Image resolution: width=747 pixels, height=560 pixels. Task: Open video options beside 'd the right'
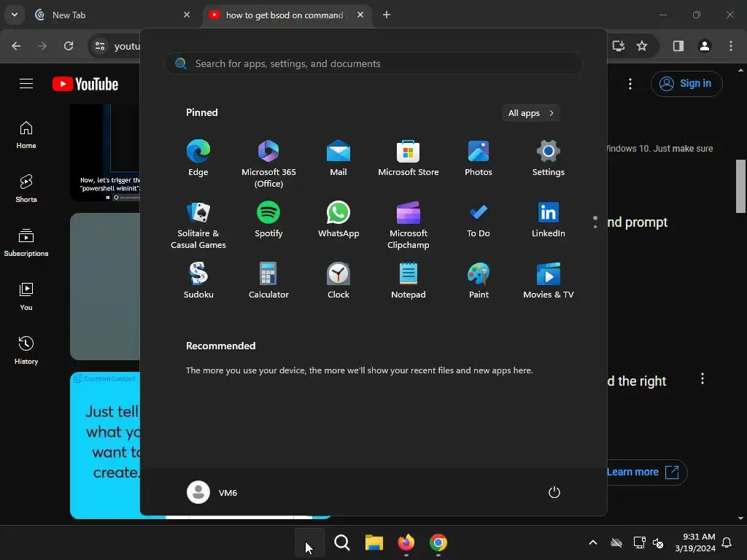click(x=703, y=379)
